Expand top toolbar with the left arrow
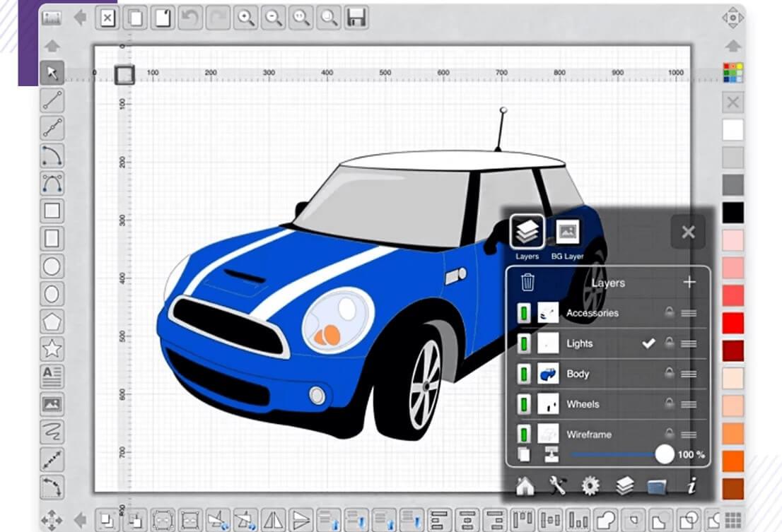The image size is (782, 532). pyautogui.click(x=80, y=18)
